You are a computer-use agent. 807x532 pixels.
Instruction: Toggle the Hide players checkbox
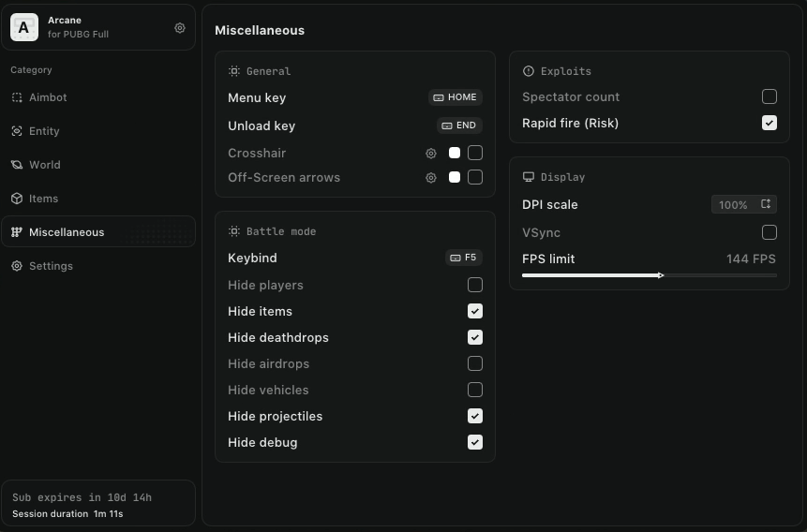tap(475, 285)
